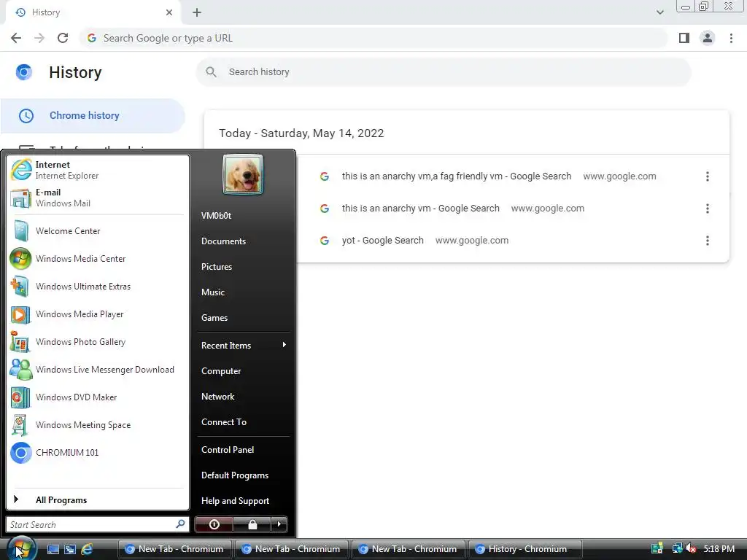Switch to first New Tab - Chromium taskbar button
The image size is (747, 560).
[175, 549]
